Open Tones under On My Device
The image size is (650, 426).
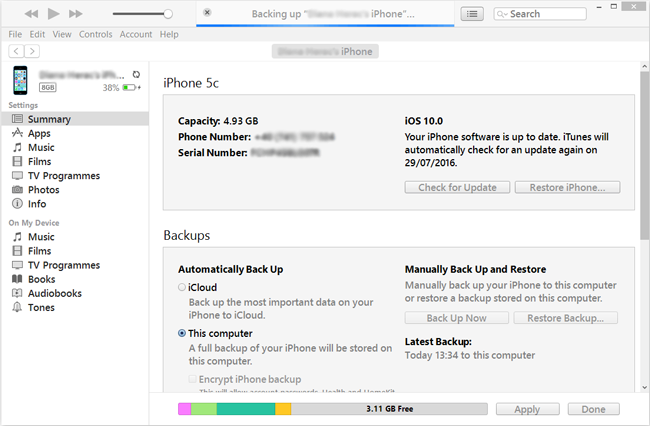tap(75, 307)
